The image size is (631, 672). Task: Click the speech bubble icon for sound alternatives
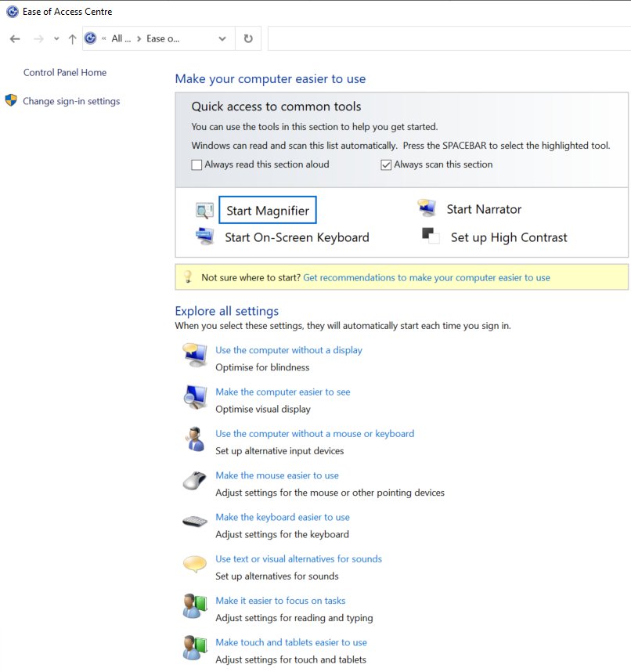point(195,564)
